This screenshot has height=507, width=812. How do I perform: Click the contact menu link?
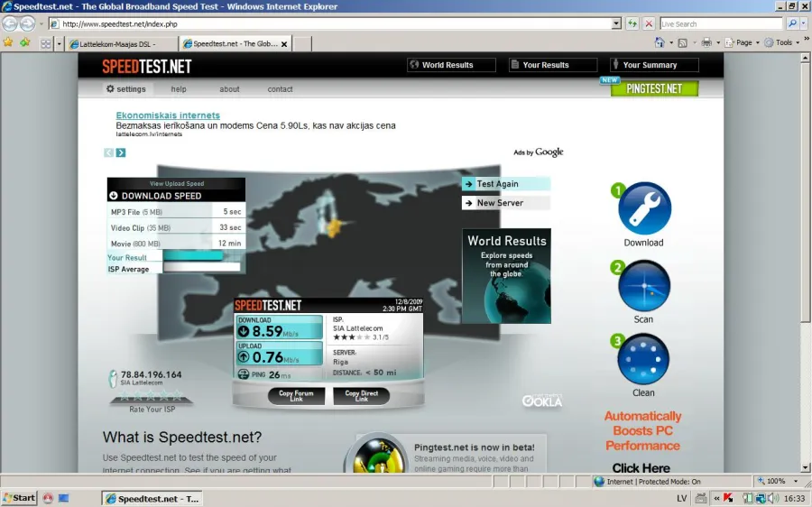[x=281, y=89]
